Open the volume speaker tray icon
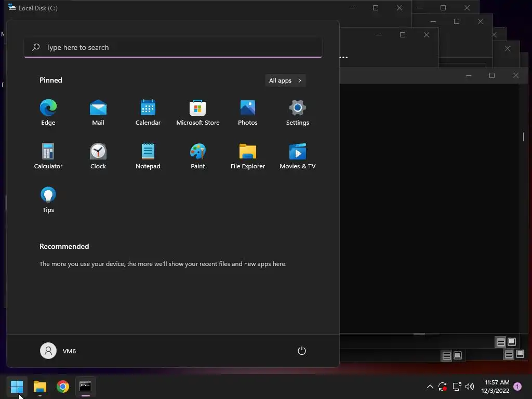This screenshot has height=399, width=532. pyautogui.click(x=470, y=387)
